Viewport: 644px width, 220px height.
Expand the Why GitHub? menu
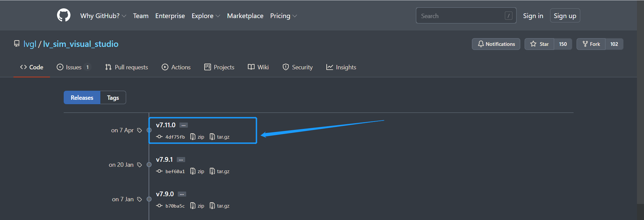[x=103, y=16]
